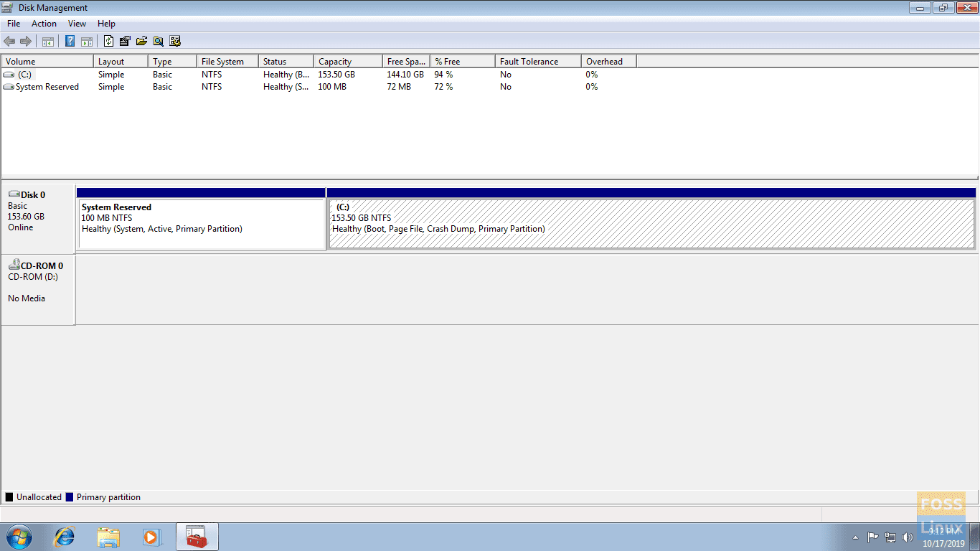Open the Action menu
The width and height of the screenshot is (980, 551).
pyautogui.click(x=44, y=23)
